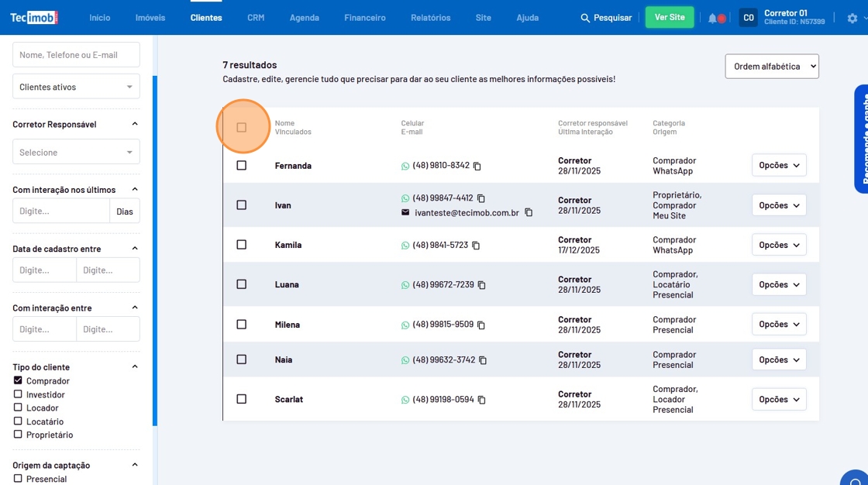Image resolution: width=868 pixels, height=485 pixels.
Task: Click WhatsApp icon next to Scarlat's phone
Action: point(405,400)
